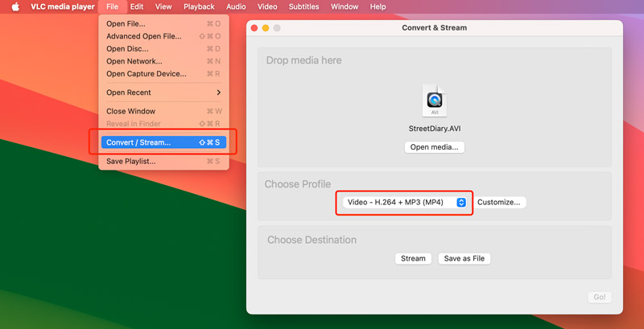Click the Open media... button
644x329 pixels.
tap(435, 147)
